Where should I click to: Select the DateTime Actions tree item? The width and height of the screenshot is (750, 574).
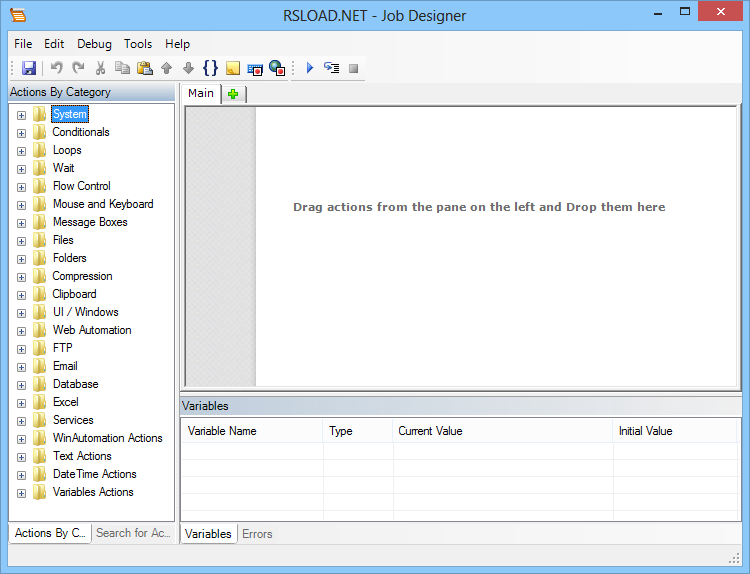pyautogui.click(x=95, y=474)
